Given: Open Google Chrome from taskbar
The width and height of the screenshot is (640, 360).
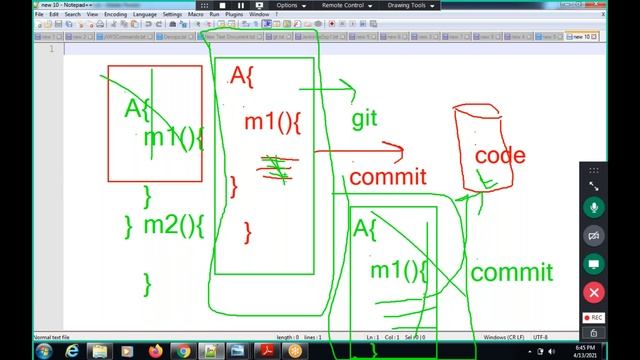Looking at the screenshot, I should coord(183,351).
